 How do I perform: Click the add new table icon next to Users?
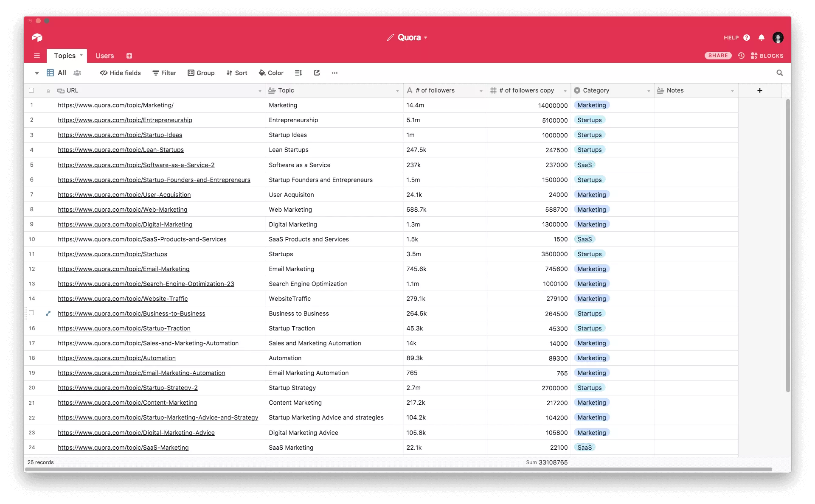(129, 55)
